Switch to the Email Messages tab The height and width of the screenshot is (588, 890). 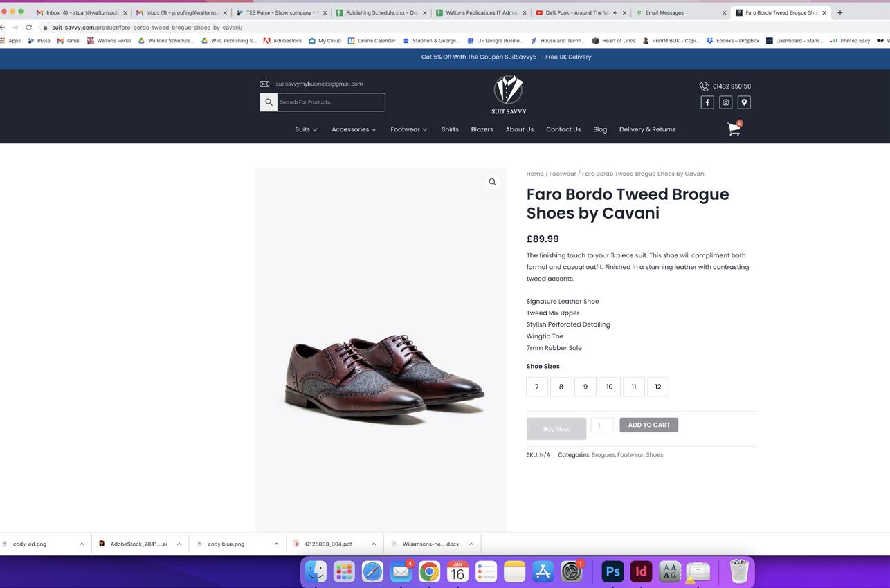(682, 12)
